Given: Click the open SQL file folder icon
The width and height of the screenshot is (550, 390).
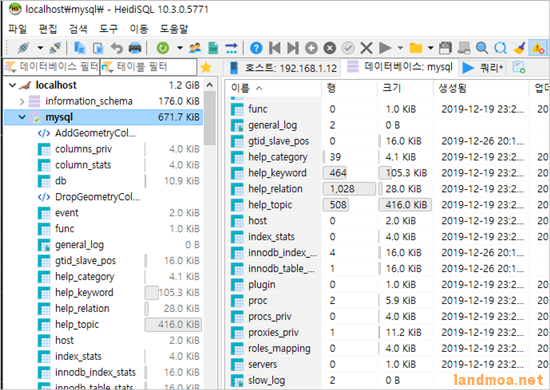Looking at the screenshot, I should pyautogui.click(x=416, y=48).
